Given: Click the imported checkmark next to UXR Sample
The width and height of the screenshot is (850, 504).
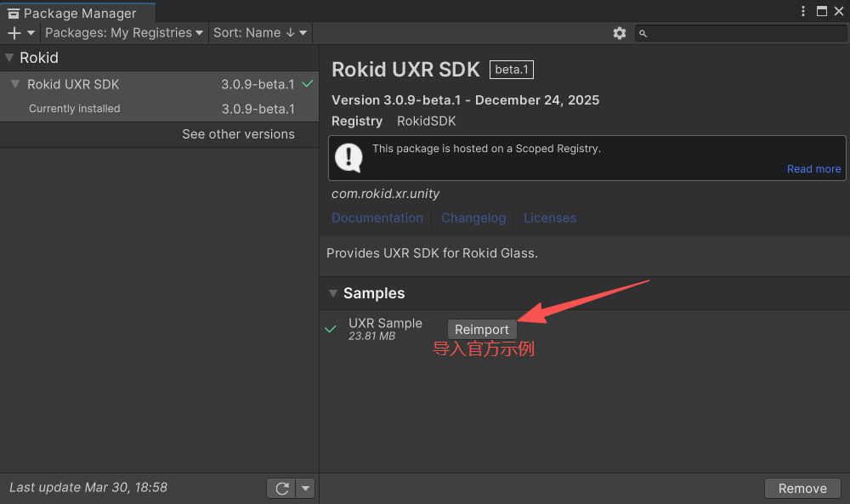Looking at the screenshot, I should coord(331,329).
